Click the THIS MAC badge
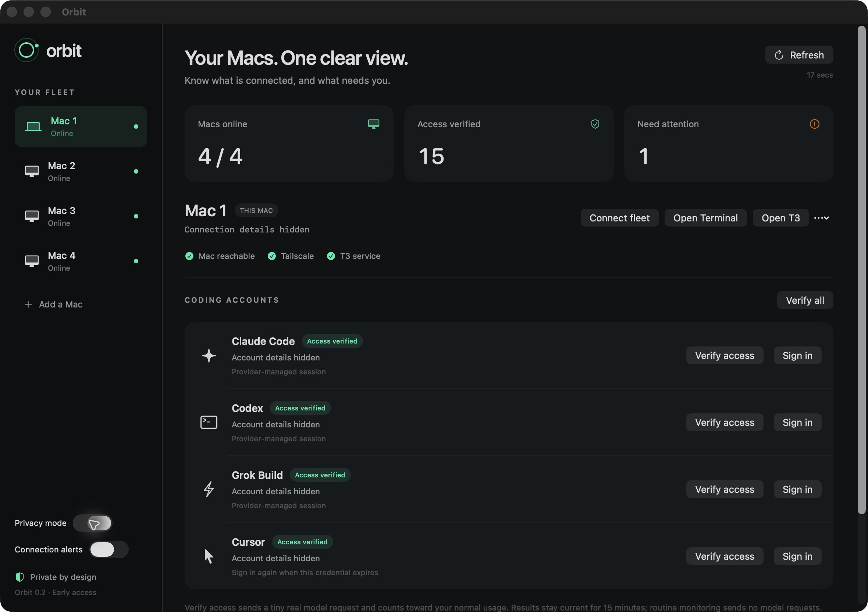Image resolution: width=868 pixels, height=612 pixels. [256, 210]
